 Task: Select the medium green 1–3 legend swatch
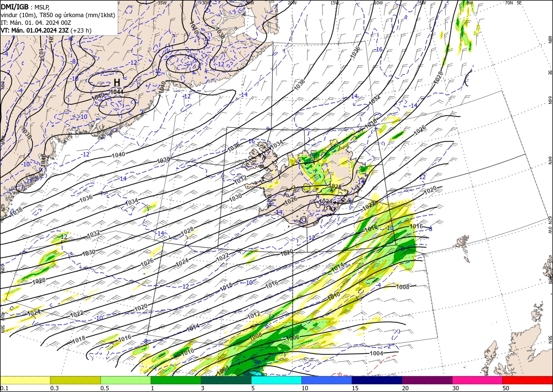176,380
